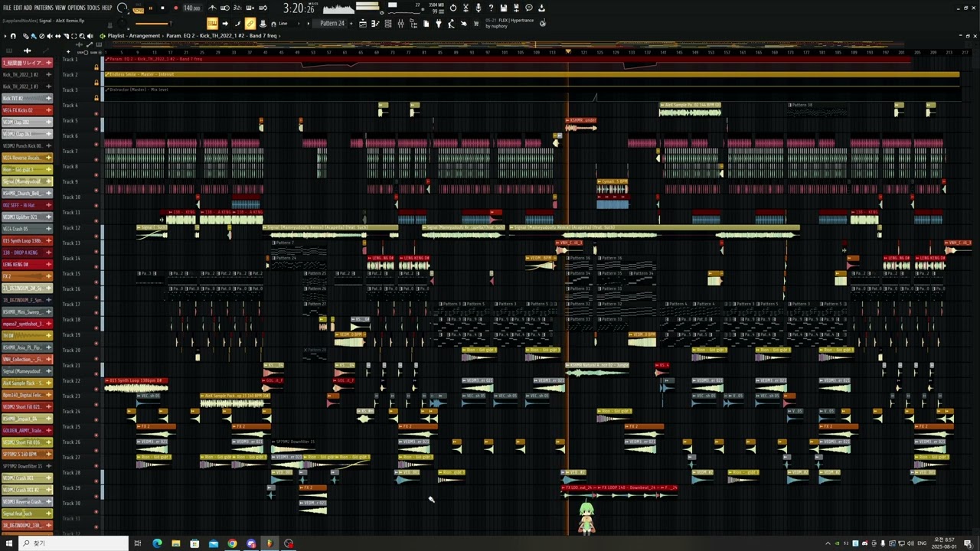The image size is (980, 551).
Task: Open the playlist magnet snap menu
Action: click(x=13, y=36)
